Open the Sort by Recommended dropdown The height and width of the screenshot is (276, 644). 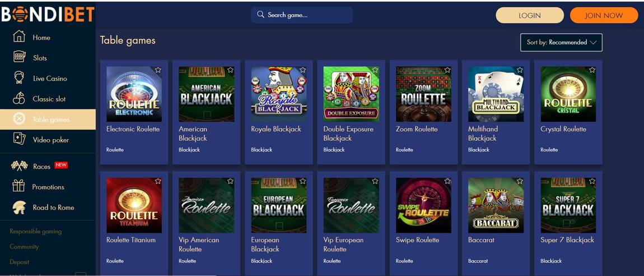tap(561, 43)
